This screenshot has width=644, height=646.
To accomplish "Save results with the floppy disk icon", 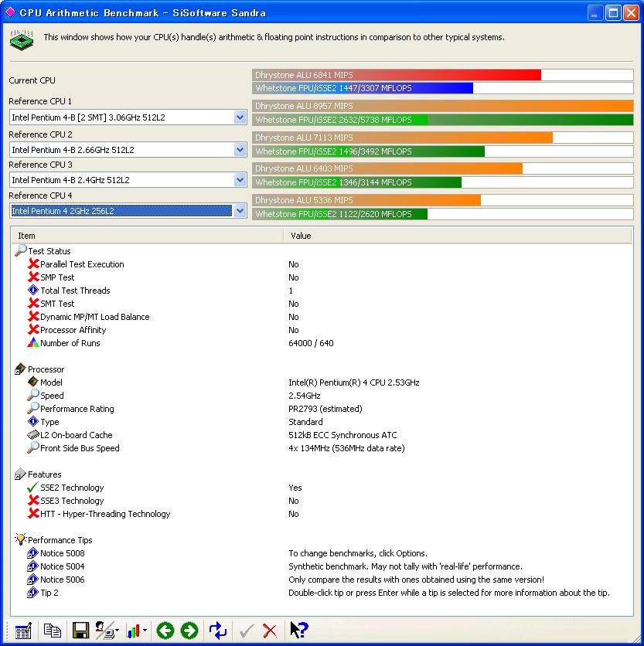I will 80,631.
